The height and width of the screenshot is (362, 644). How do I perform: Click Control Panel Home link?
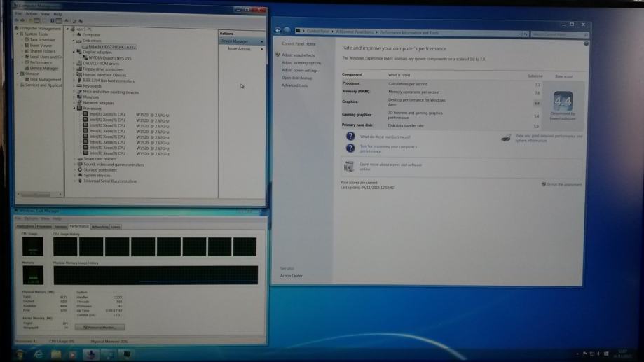299,43
